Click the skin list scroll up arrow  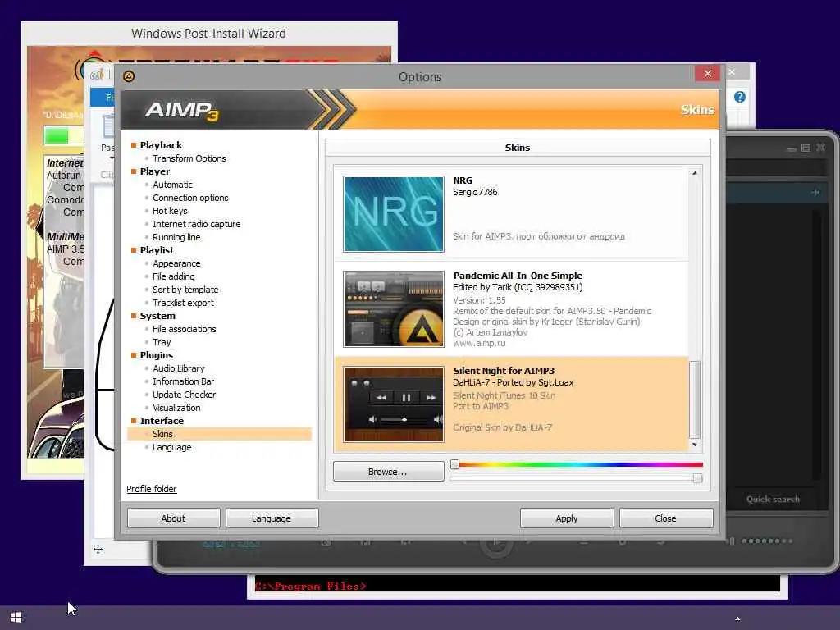pyautogui.click(x=694, y=173)
